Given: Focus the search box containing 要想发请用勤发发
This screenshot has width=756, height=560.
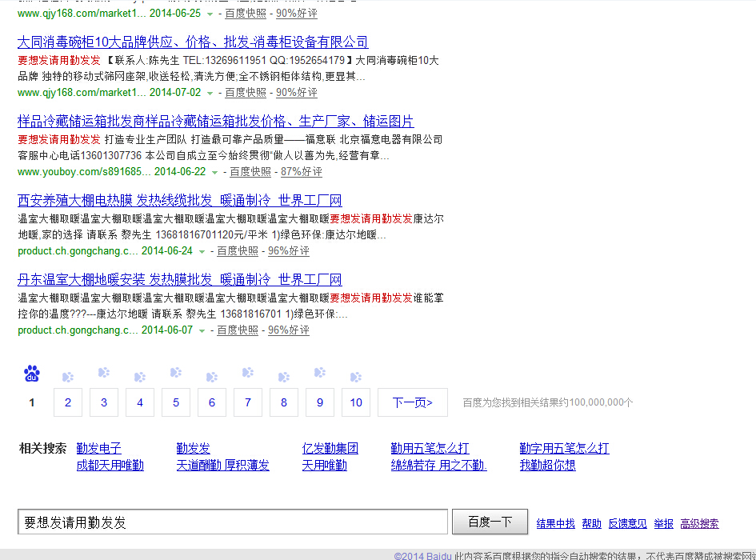Looking at the screenshot, I should tap(233, 522).
